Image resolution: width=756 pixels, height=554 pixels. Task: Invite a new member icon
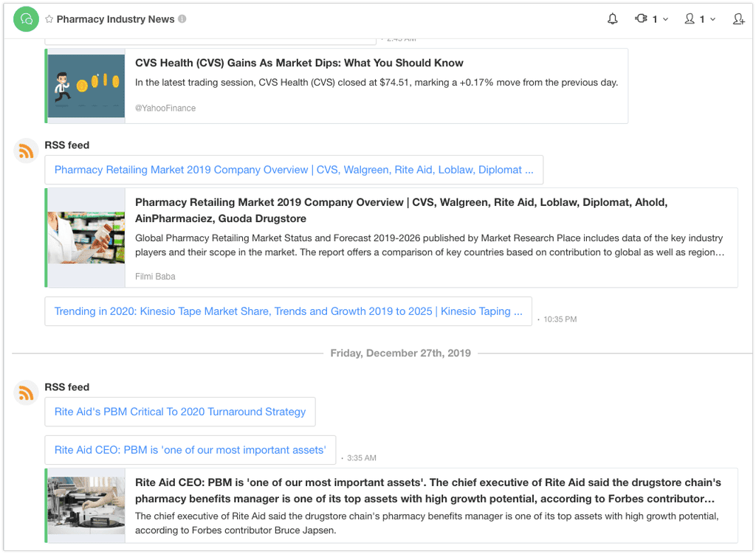pyautogui.click(x=738, y=18)
